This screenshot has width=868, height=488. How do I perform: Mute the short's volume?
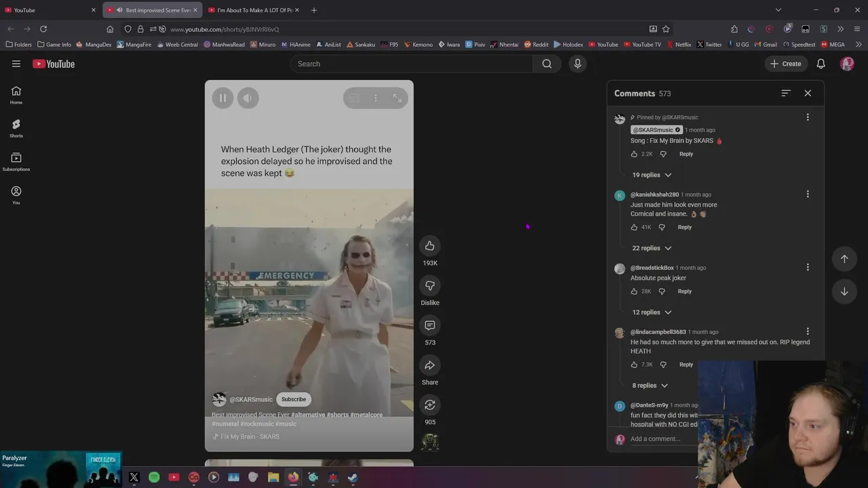click(x=248, y=98)
